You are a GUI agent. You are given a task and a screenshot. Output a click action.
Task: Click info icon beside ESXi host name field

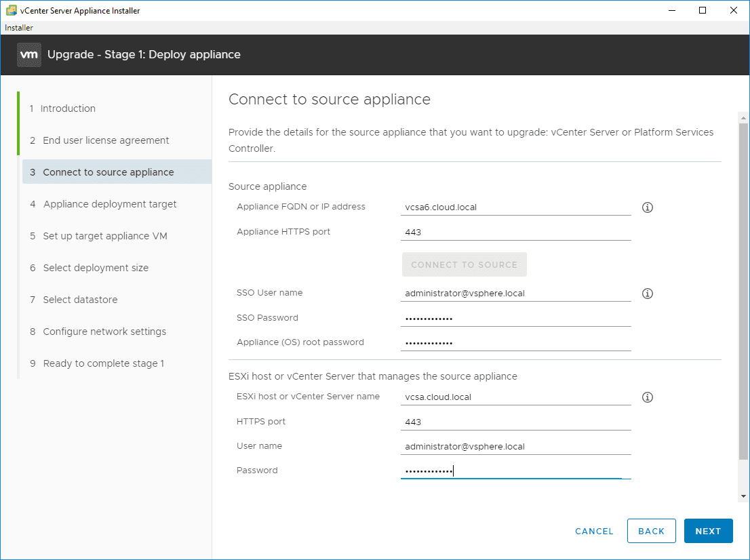point(647,397)
